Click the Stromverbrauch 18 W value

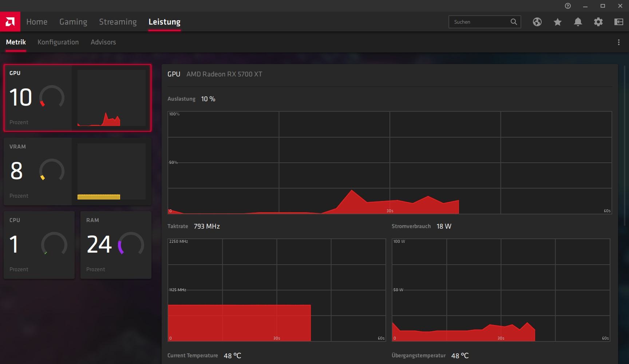click(x=444, y=226)
